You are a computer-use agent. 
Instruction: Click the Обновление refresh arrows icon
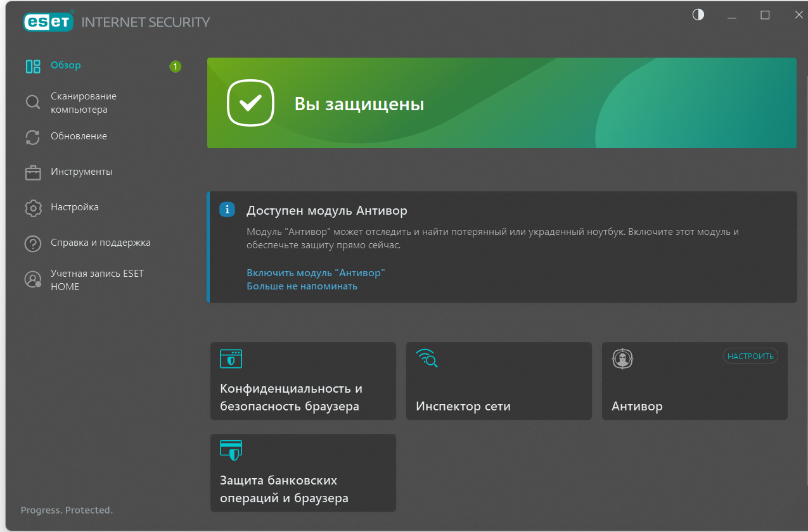pos(33,137)
